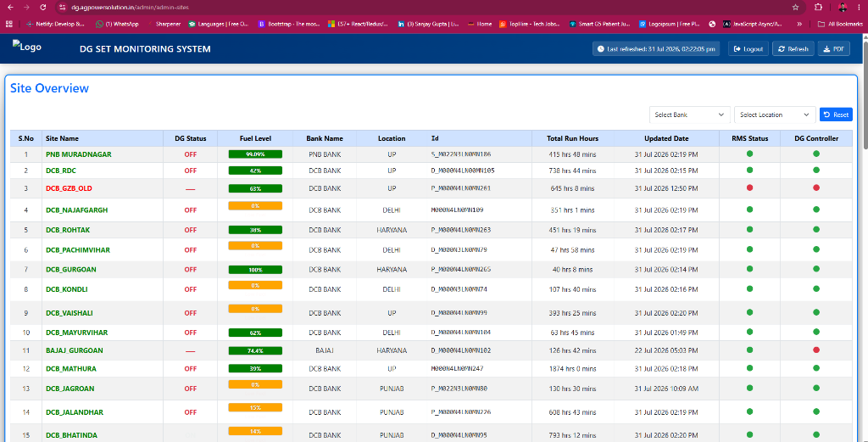The width and height of the screenshot is (868, 442).
Task: Click the date 22 Jul 2026 05:03 PM
Action: tap(666, 350)
